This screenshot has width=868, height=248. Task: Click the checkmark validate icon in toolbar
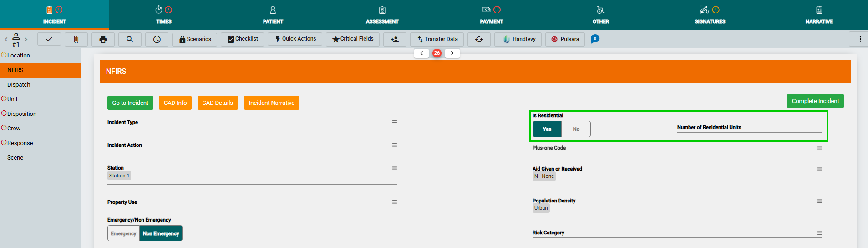(x=49, y=39)
